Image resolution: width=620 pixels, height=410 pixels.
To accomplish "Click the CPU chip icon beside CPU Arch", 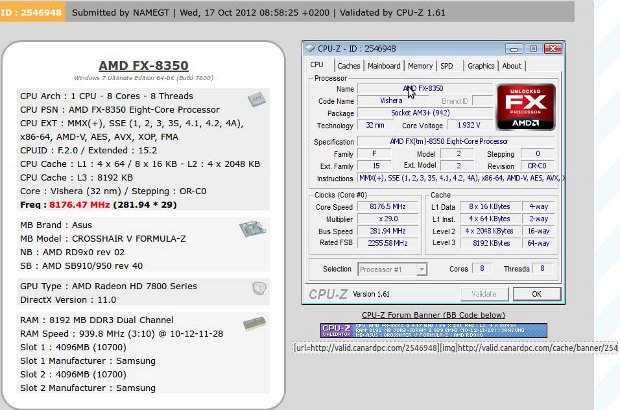I will (x=257, y=99).
